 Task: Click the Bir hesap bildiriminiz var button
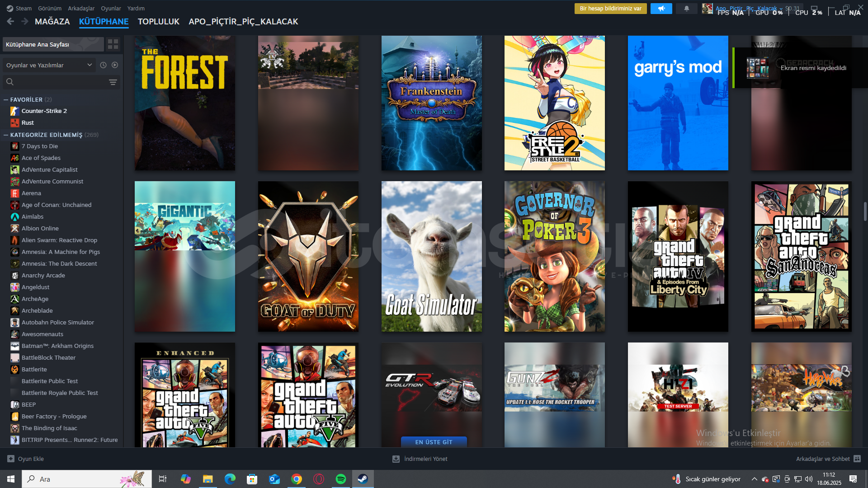tap(610, 9)
